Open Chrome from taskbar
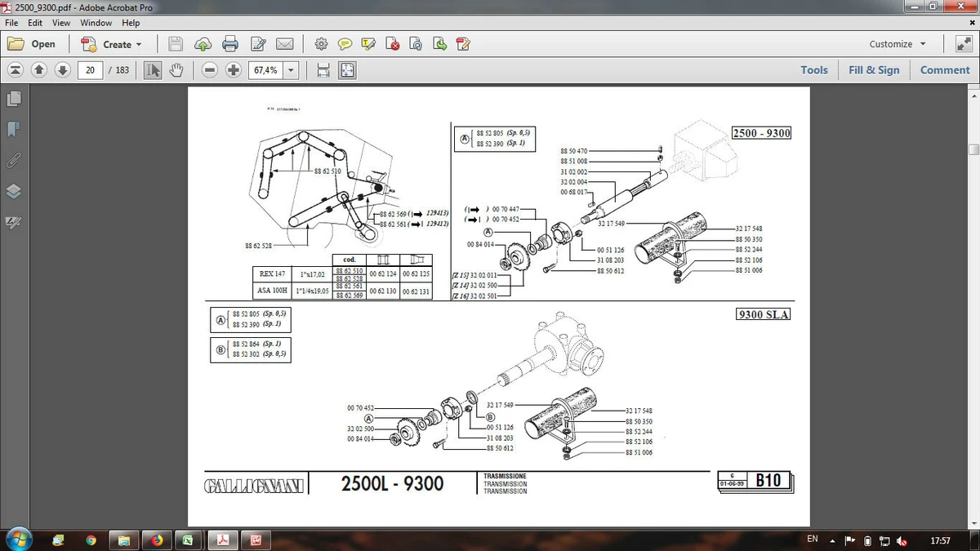The width and height of the screenshot is (980, 551). click(x=91, y=540)
